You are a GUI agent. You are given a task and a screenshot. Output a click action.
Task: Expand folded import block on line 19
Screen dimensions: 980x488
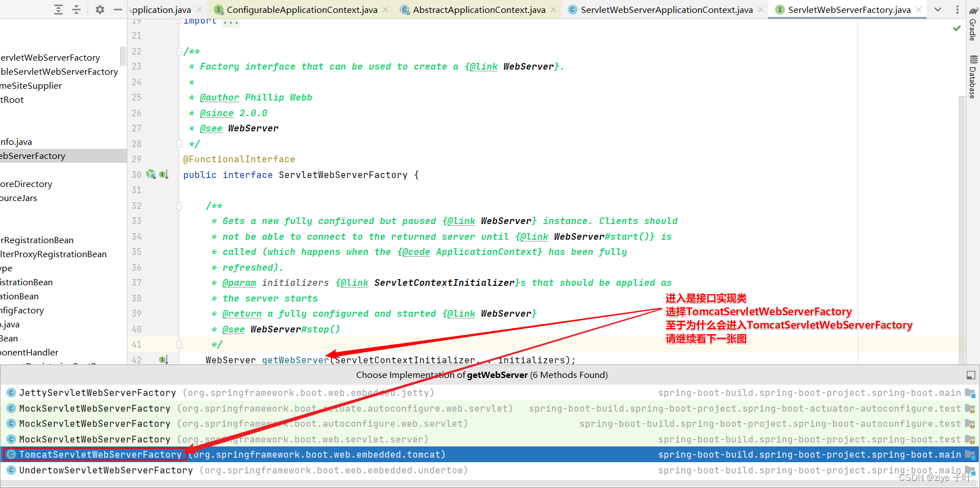coord(179,21)
